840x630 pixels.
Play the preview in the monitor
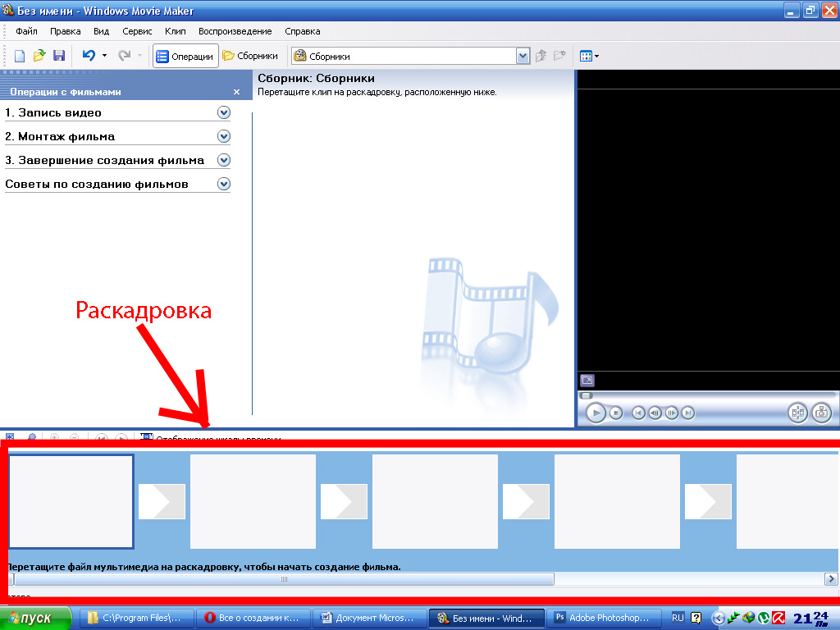point(596,413)
